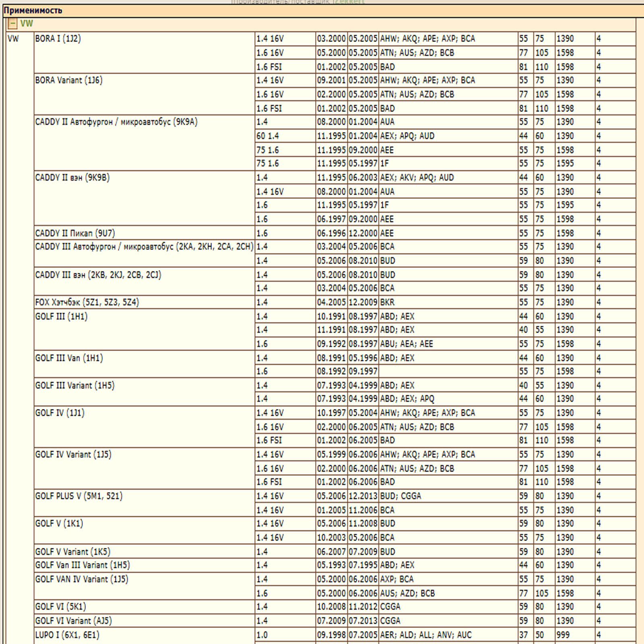This screenshot has width=644, height=644.
Task: Select the GOLF PLUS V (5M1, 521) cell
Action: (79, 496)
